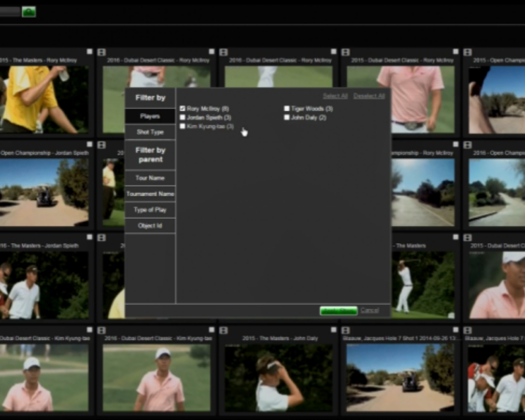Click the title '2015 - The Masters - John Daly'

(280, 338)
